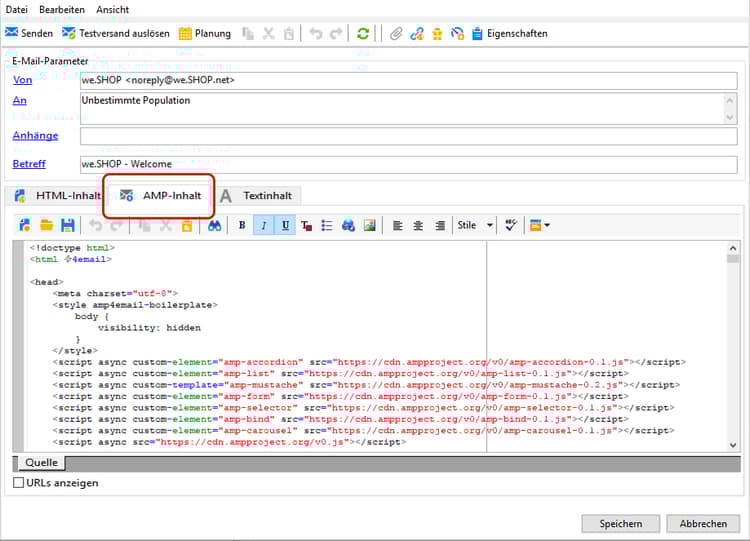Click the code line with amp-accordion script
750x541 pixels.
pyautogui.click(x=369, y=362)
